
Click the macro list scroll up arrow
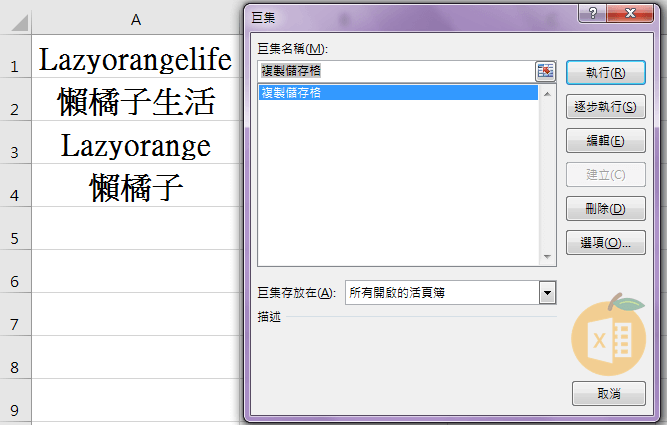[547, 93]
